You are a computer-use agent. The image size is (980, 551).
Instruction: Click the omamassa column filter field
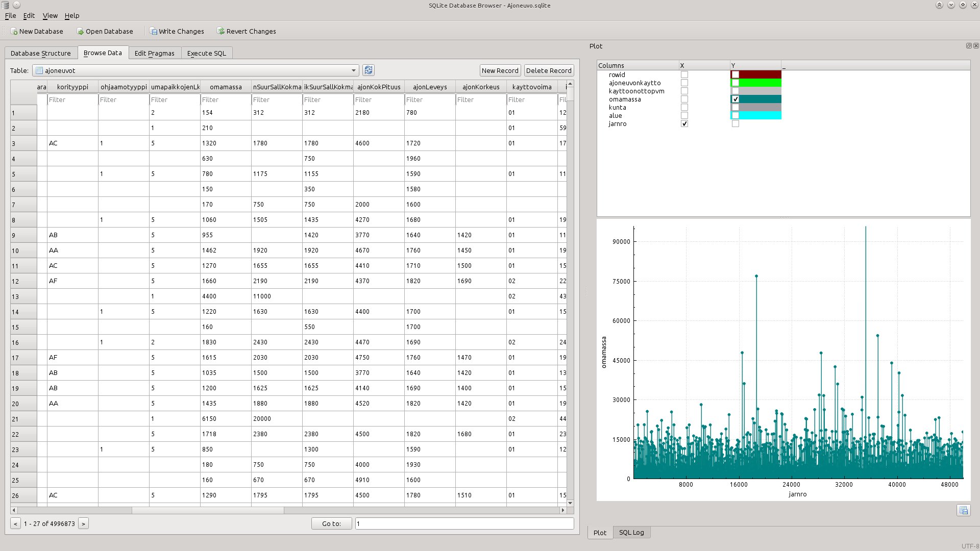[x=226, y=99]
